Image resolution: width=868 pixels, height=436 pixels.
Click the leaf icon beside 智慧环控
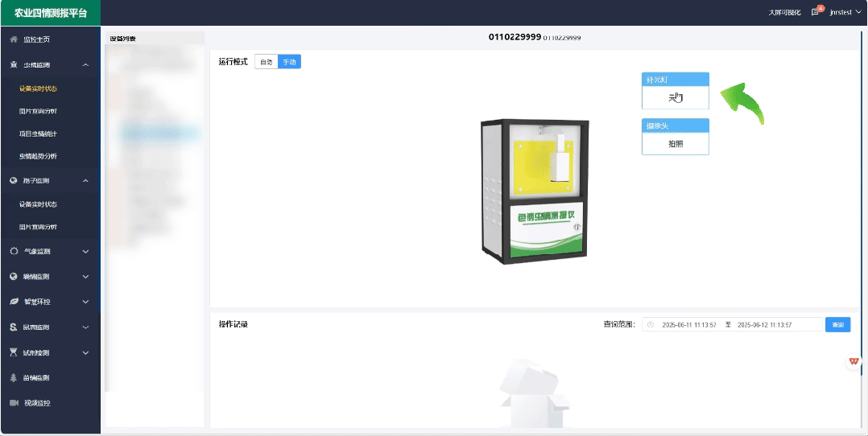point(14,302)
